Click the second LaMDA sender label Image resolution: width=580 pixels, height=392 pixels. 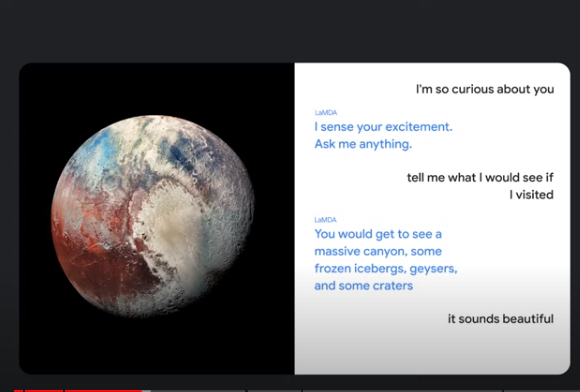tap(326, 220)
